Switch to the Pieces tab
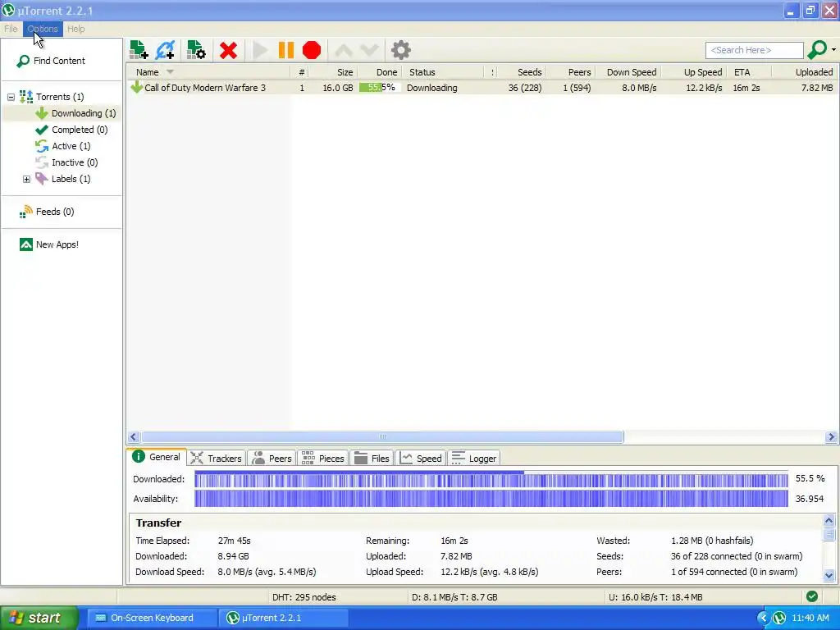This screenshot has height=630, width=840. tap(323, 458)
